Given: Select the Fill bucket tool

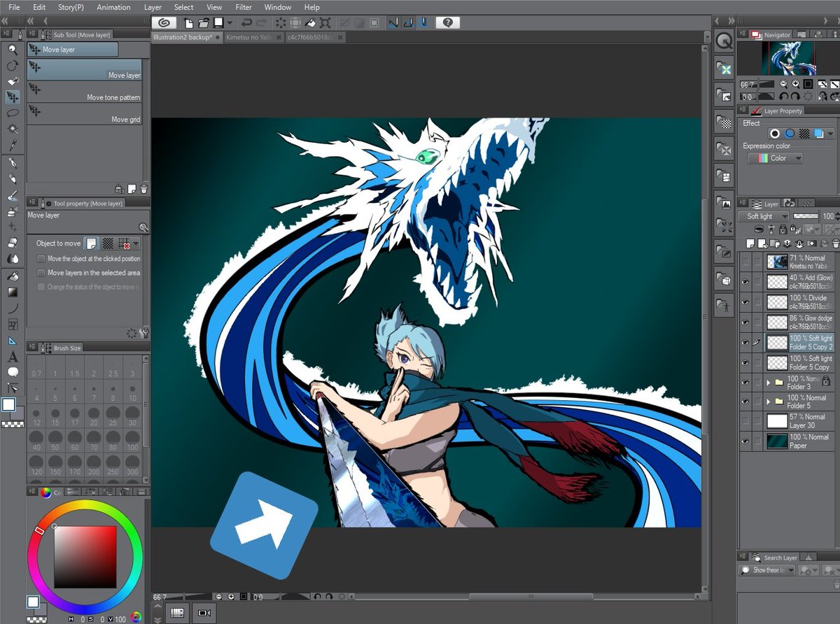Looking at the screenshot, I should point(12,276).
